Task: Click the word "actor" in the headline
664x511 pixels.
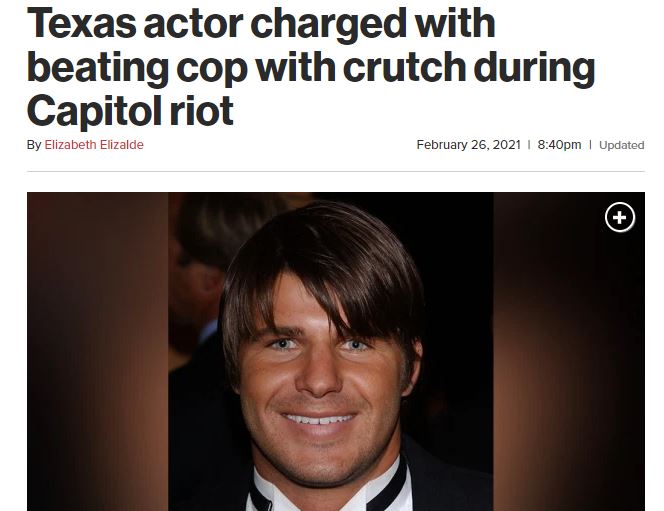Action: tap(194, 25)
